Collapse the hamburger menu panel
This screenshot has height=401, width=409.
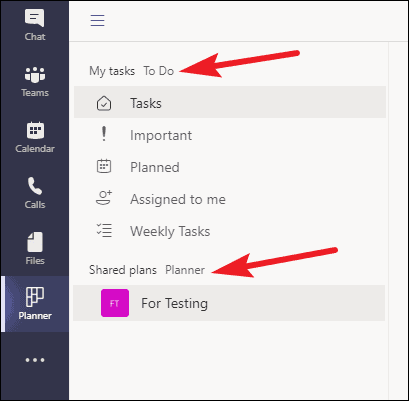pos(98,20)
